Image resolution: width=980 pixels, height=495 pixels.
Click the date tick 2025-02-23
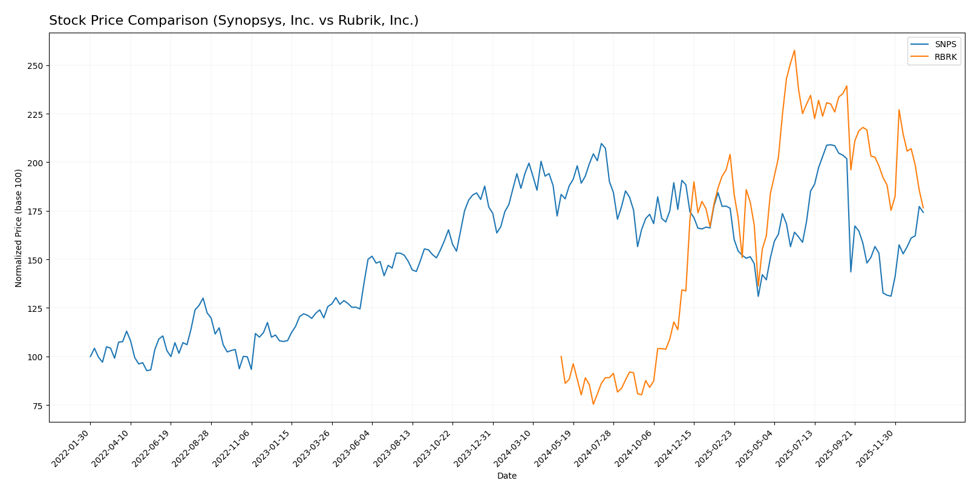(x=715, y=448)
